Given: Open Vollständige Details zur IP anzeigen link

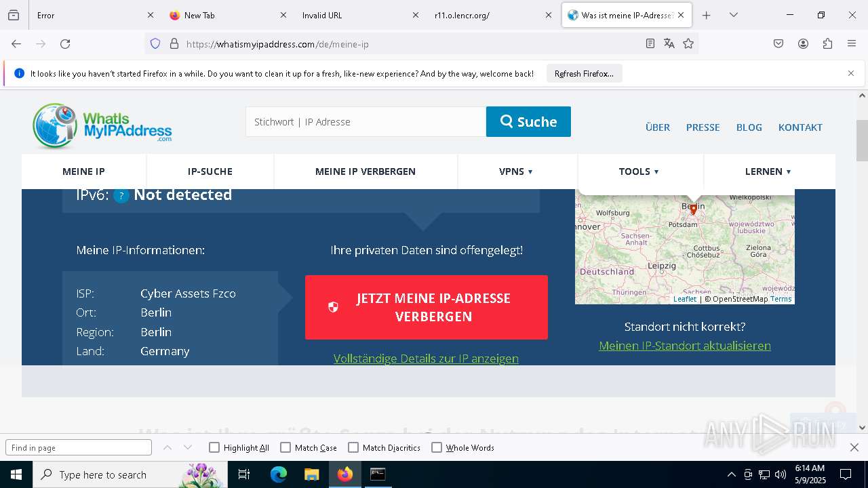Looking at the screenshot, I should (426, 359).
